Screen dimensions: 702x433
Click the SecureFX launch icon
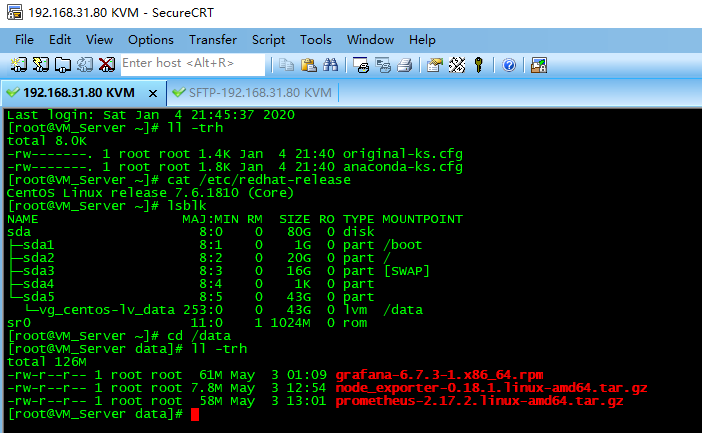(x=539, y=65)
